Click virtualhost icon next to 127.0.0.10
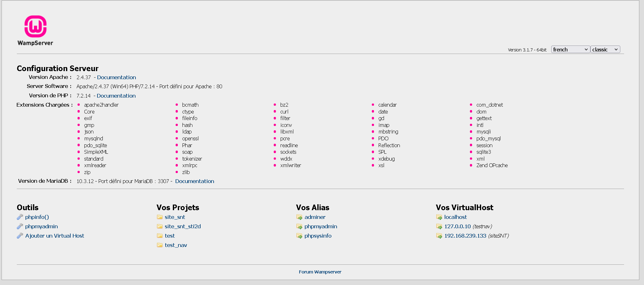The width and height of the screenshot is (644, 285). (x=439, y=226)
